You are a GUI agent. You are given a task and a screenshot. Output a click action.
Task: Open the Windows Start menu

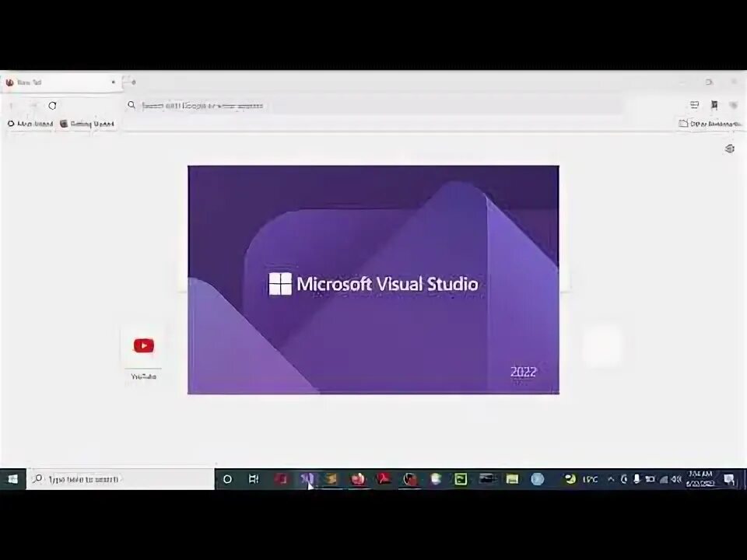(x=13, y=479)
